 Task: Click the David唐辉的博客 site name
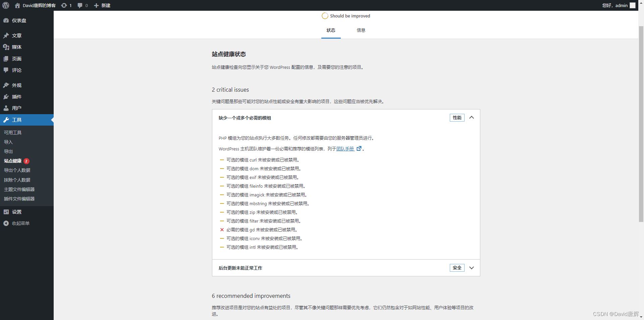click(x=39, y=5)
